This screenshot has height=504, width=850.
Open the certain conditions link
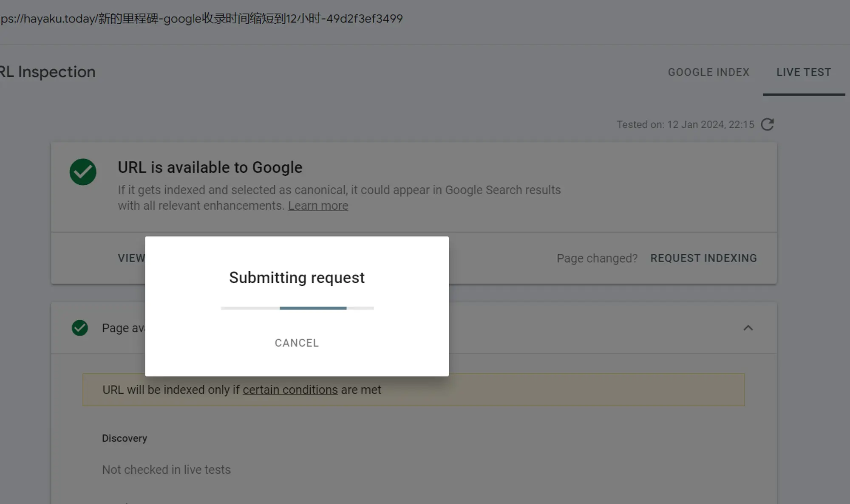pyautogui.click(x=290, y=390)
